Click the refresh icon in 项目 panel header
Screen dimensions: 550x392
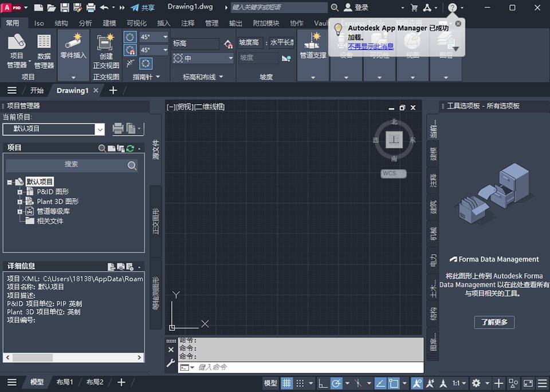click(130, 149)
